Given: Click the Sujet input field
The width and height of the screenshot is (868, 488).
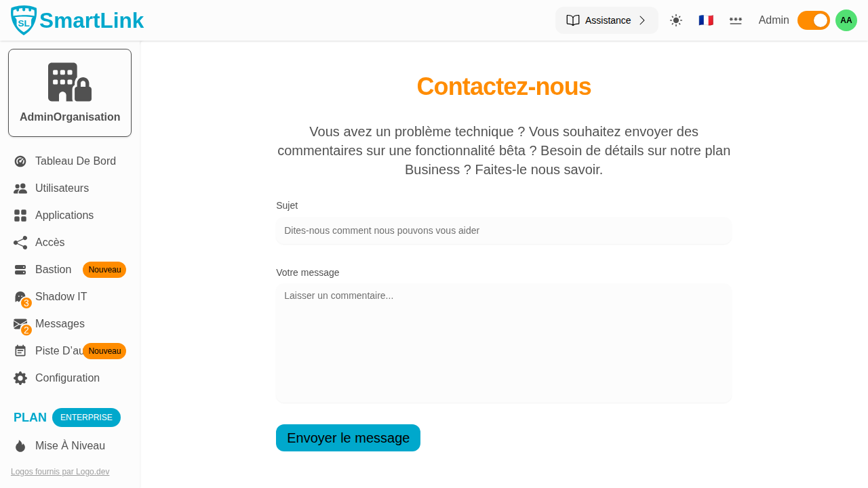Looking at the screenshot, I should 504,230.
